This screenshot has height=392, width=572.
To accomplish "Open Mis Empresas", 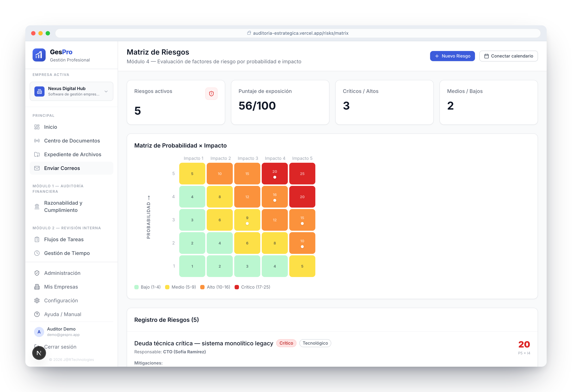I will (71, 287).
